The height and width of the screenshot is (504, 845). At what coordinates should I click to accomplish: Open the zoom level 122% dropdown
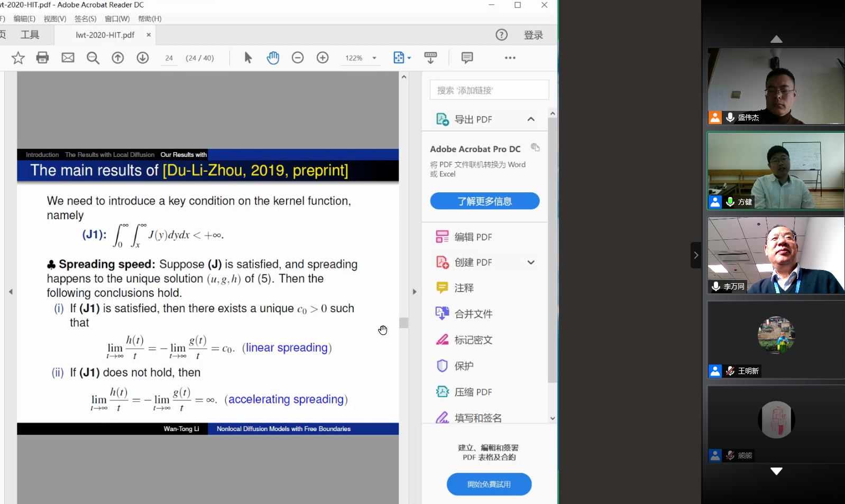[x=374, y=58]
